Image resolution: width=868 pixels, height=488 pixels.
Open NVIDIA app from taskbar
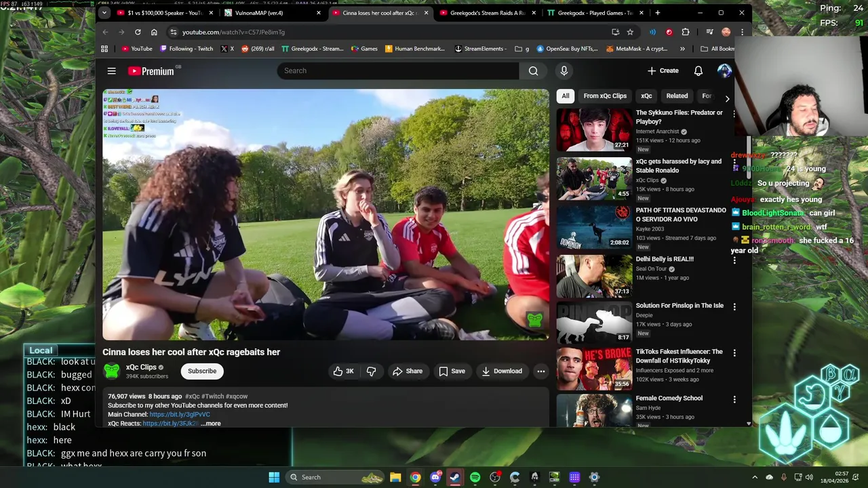coord(554,477)
